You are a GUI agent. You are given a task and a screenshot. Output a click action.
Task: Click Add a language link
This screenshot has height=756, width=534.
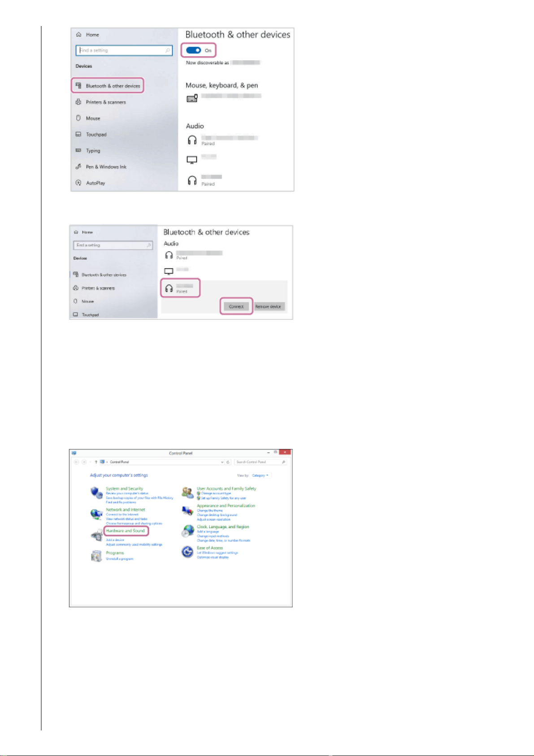(208, 532)
